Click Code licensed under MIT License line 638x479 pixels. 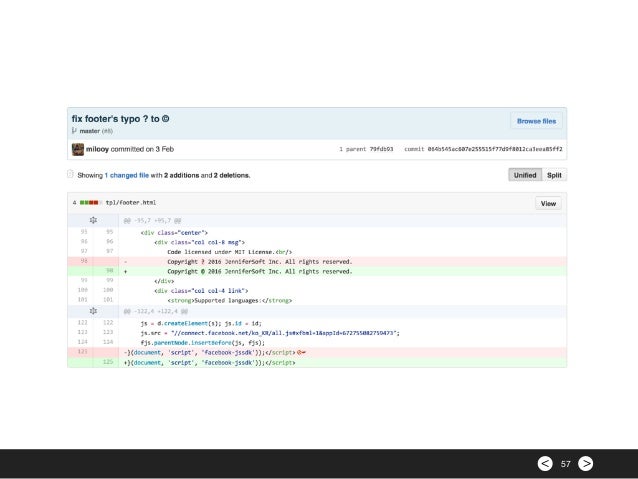pos(229,252)
